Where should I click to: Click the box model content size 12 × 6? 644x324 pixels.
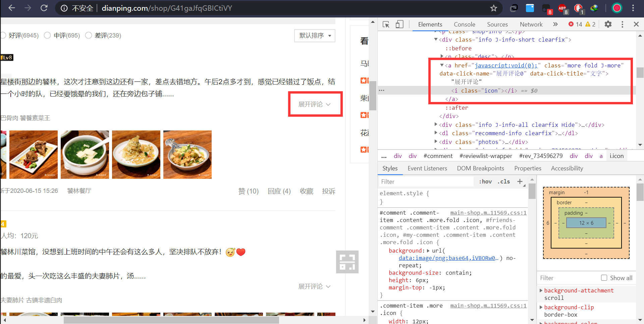coord(586,223)
